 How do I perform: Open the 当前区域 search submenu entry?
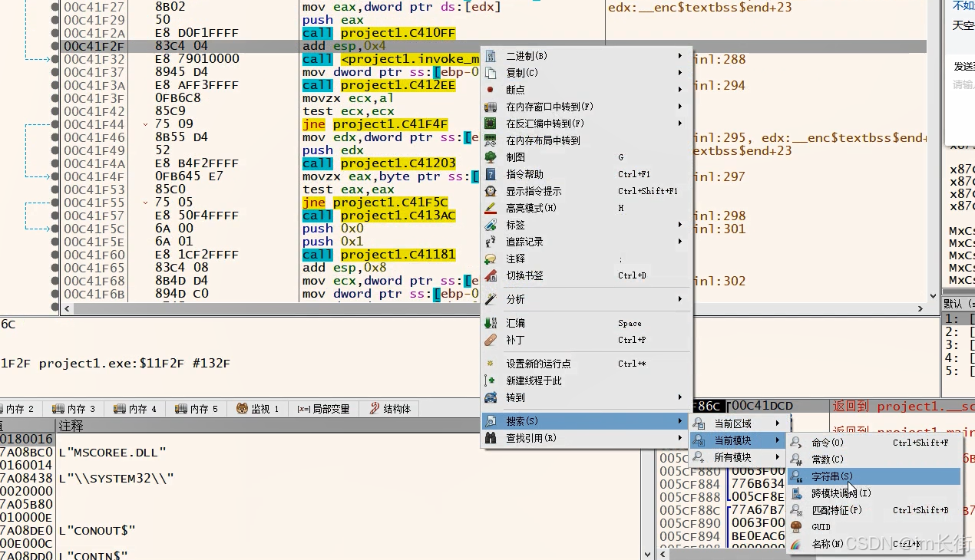click(737, 423)
